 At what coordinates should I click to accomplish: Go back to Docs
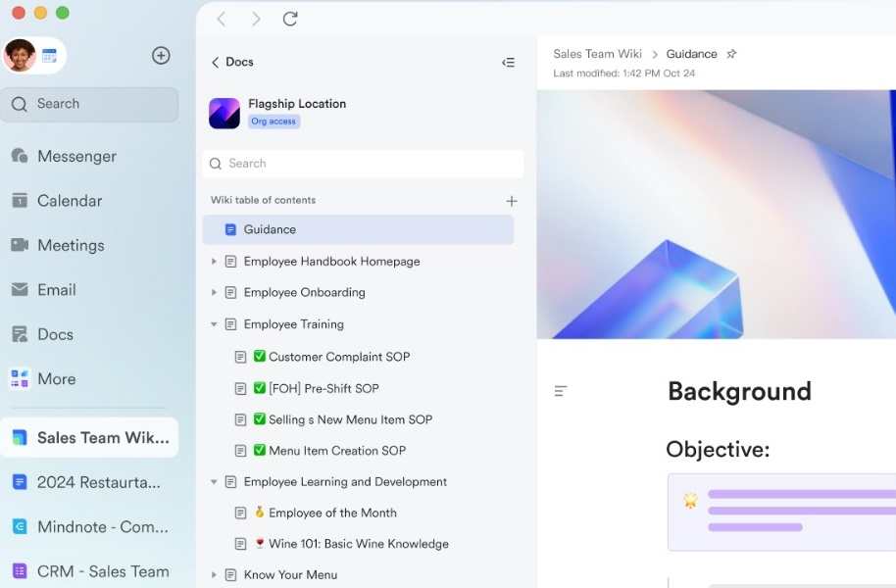[x=232, y=62]
